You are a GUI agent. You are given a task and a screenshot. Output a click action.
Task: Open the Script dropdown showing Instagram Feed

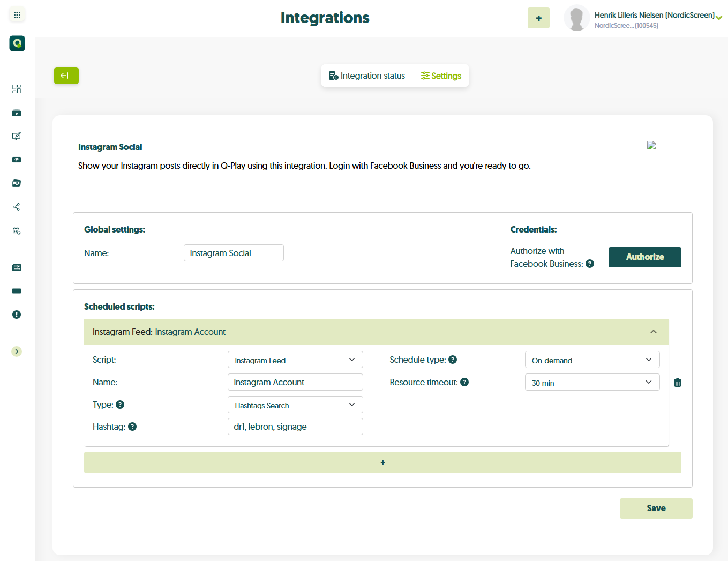click(295, 360)
